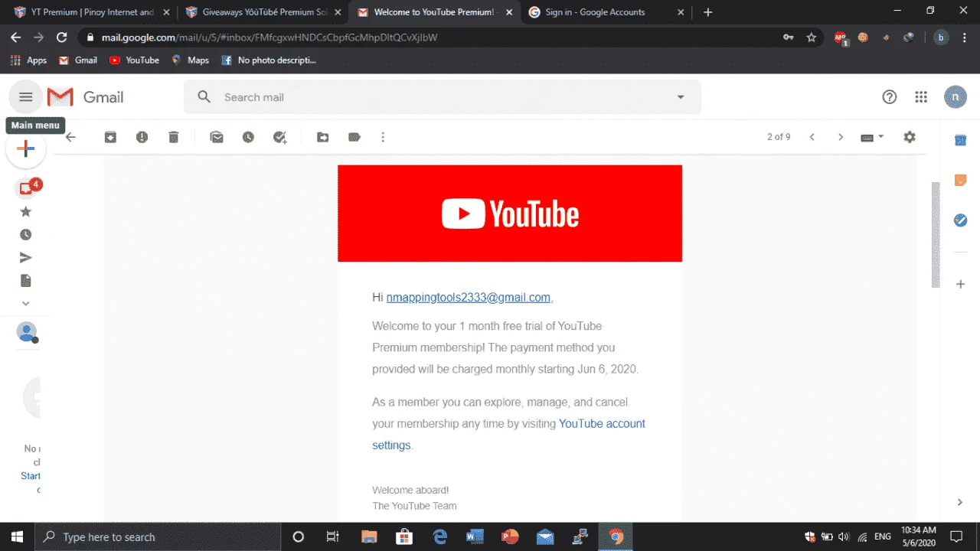Viewport: 980px width, 551px height.
Task: Open Inbox with 4 unread badge
Action: [26, 188]
